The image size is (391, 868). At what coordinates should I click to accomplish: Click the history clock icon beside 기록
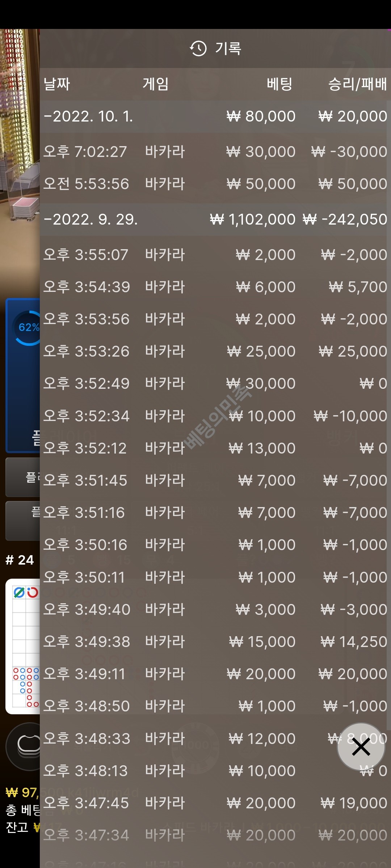[x=198, y=48]
